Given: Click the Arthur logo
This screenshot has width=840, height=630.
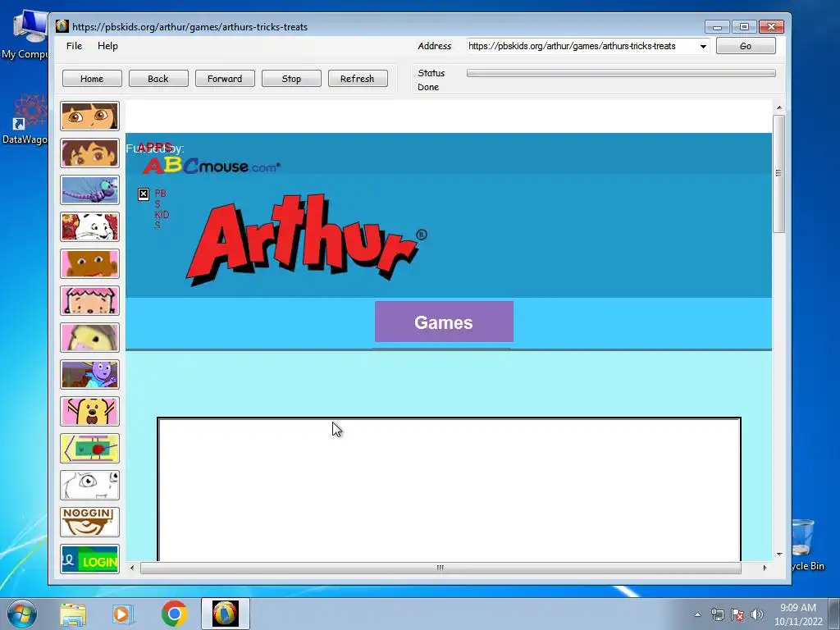Looking at the screenshot, I should tap(307, 240).
